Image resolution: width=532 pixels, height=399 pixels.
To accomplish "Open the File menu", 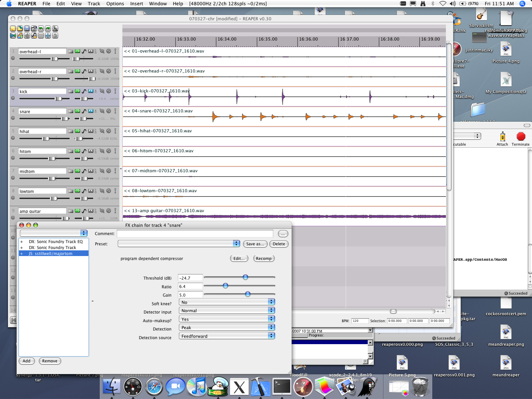I will click(46, 4).
